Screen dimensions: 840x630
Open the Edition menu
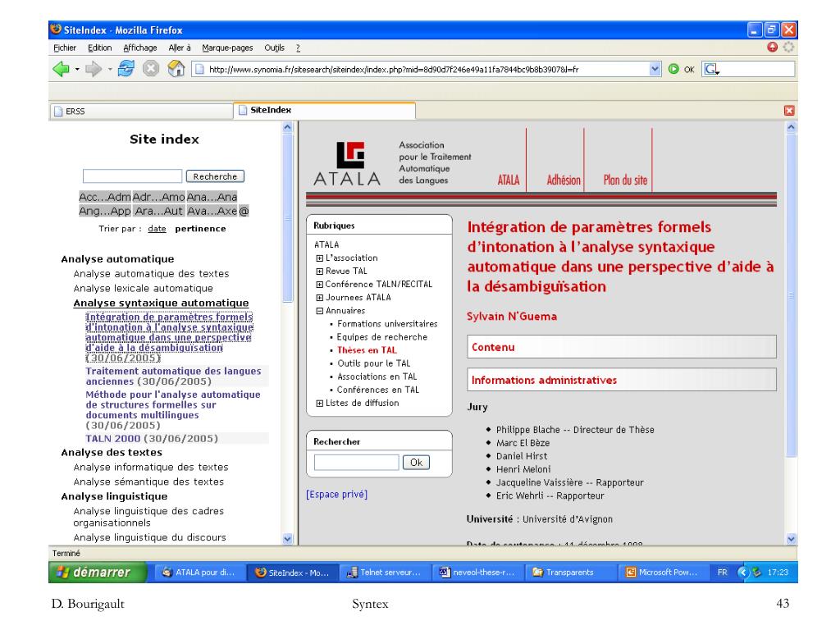coord(99,48)
